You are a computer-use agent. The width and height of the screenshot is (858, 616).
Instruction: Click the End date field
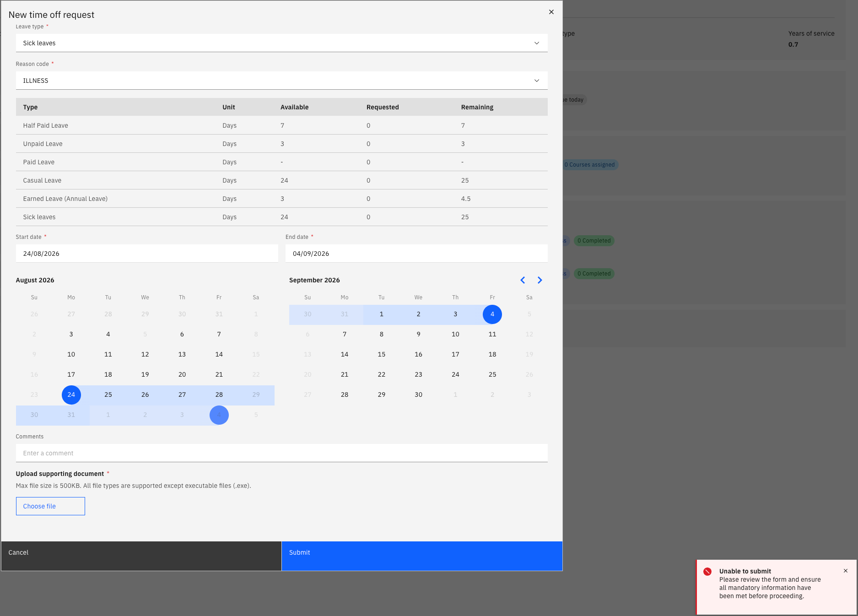416,254
